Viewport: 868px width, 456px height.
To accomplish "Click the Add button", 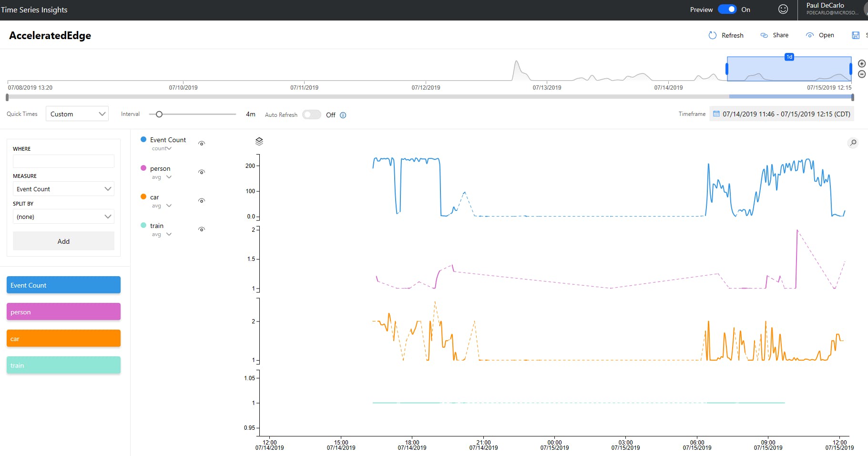I will pos(63,241).
